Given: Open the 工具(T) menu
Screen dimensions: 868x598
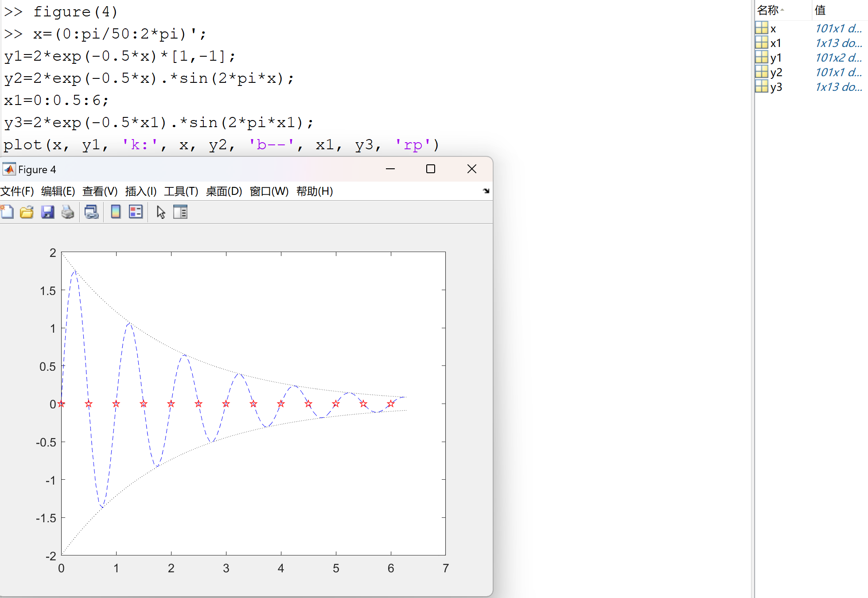Looking at the screenshot, I should point(181,191).
